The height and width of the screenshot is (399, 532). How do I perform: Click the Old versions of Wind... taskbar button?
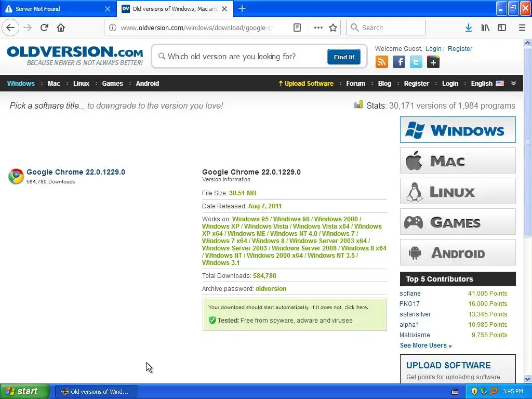click(96, 392)
